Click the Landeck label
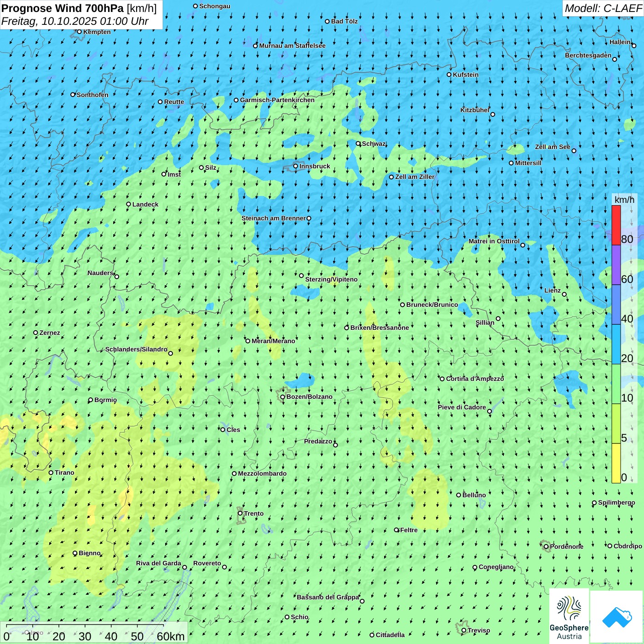The height and width of the screenshot is (644, 644). [145, 204]
